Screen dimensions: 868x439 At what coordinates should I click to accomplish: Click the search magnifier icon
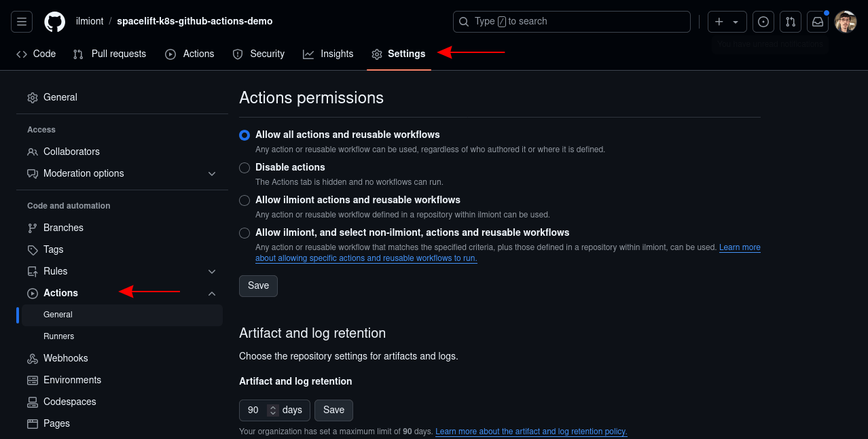[x=465, y=22]
